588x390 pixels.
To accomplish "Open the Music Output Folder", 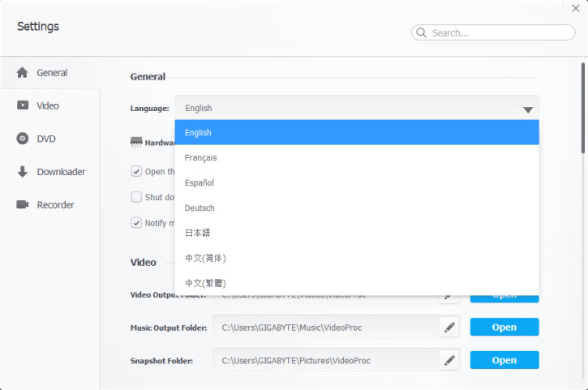I will click(504, 327).
